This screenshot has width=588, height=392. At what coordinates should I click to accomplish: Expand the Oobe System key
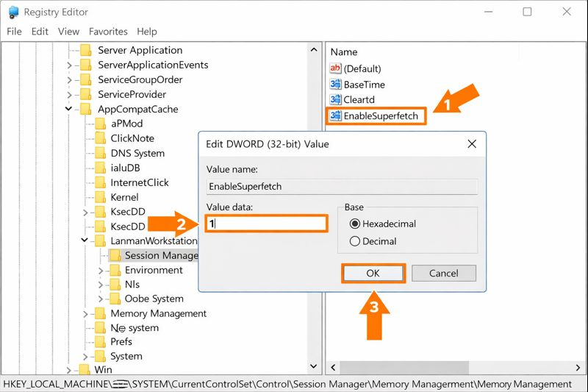pyautogui.click(x=101, y=299)
